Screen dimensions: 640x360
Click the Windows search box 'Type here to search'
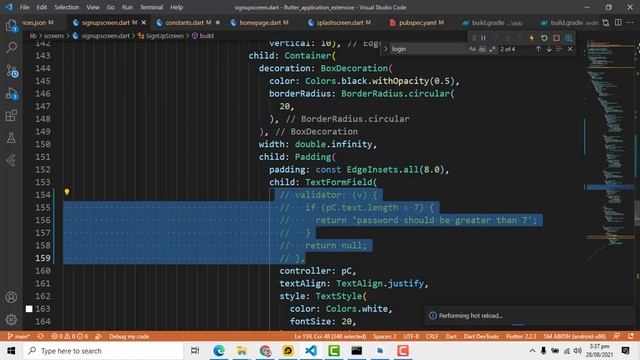103,351
